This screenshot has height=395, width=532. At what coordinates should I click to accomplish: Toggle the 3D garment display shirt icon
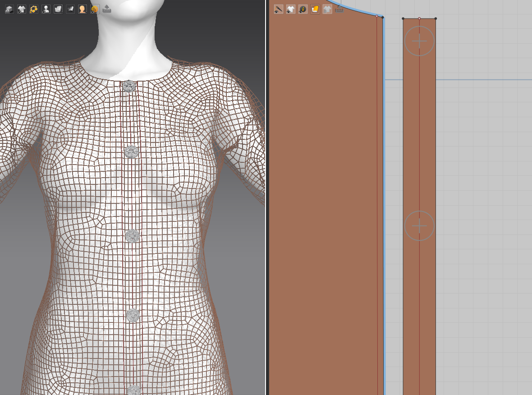coord(21,9)
